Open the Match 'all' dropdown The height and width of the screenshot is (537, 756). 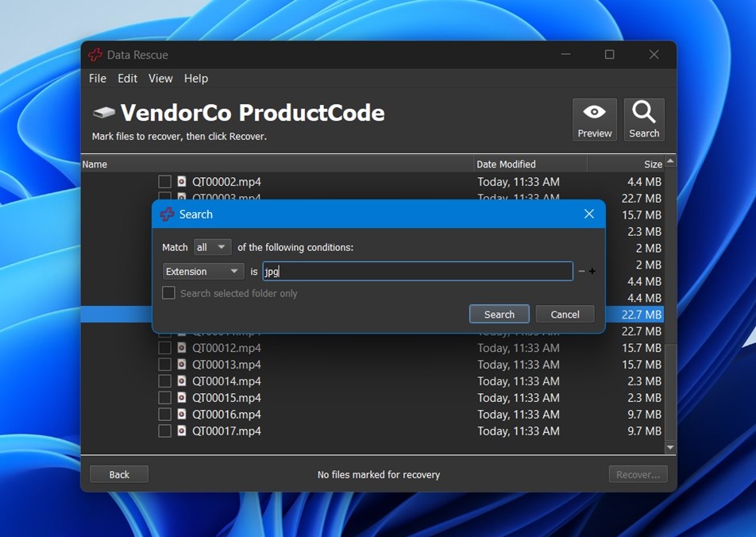point(212,248)
